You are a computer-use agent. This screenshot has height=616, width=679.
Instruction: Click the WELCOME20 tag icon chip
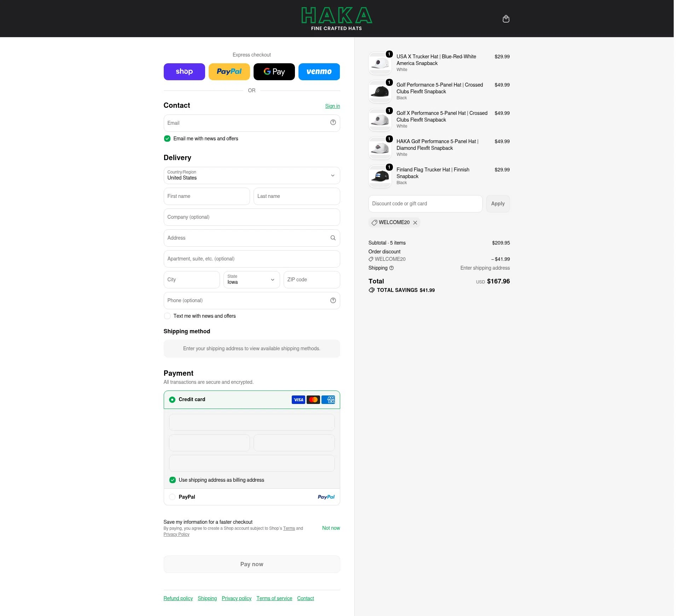pyautogui.click(x=374, y=223)
